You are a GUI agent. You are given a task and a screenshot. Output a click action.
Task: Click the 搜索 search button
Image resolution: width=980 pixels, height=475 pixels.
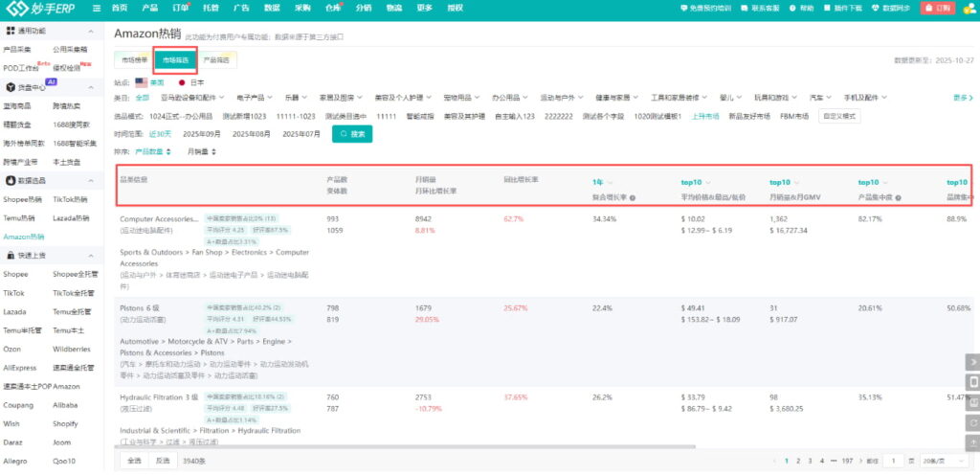tap(352, 134)
